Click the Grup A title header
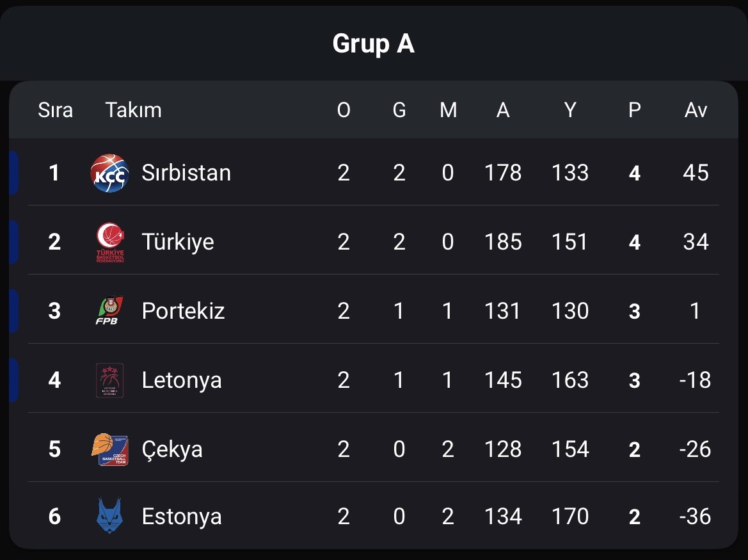 click(374, 44)
